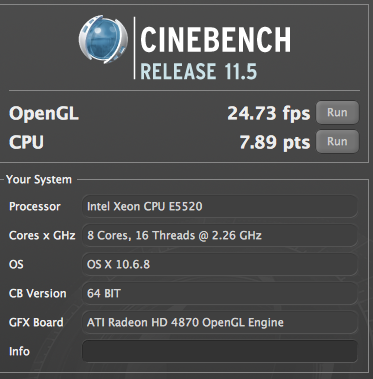The width and height of the screenshot is (373, 379).
Task: Select the OS X 10.6.8 field
Action: click(220, 264)
